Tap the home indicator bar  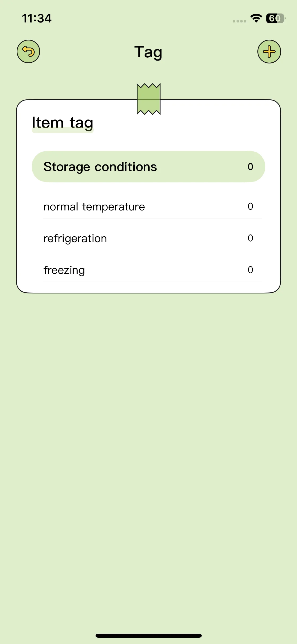(149, 636)
